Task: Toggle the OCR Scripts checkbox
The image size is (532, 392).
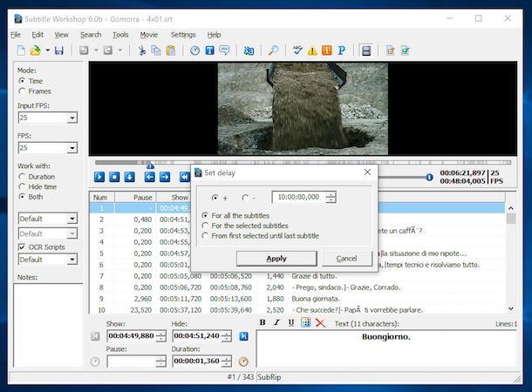Action: tap(22, 247)
